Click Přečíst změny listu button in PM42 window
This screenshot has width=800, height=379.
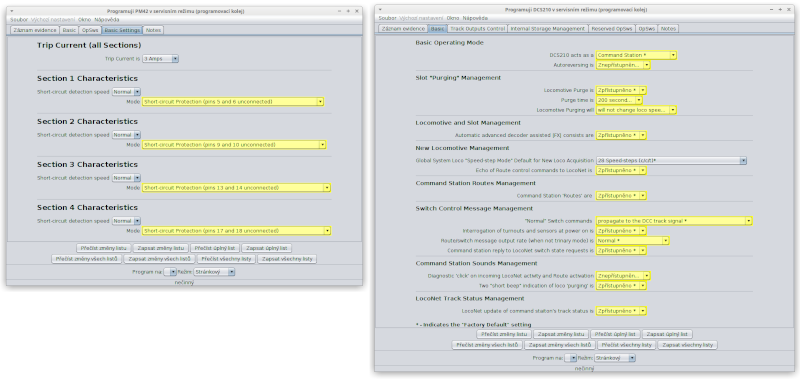(104, 248)
